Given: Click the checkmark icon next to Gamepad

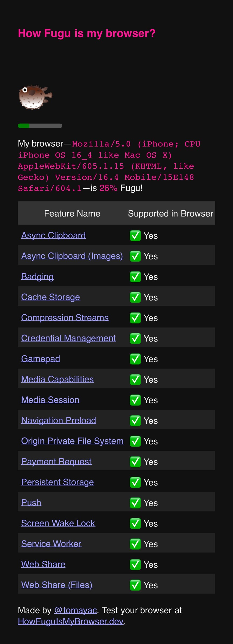Looking at the screenshot, I should [x=135, y=359].
